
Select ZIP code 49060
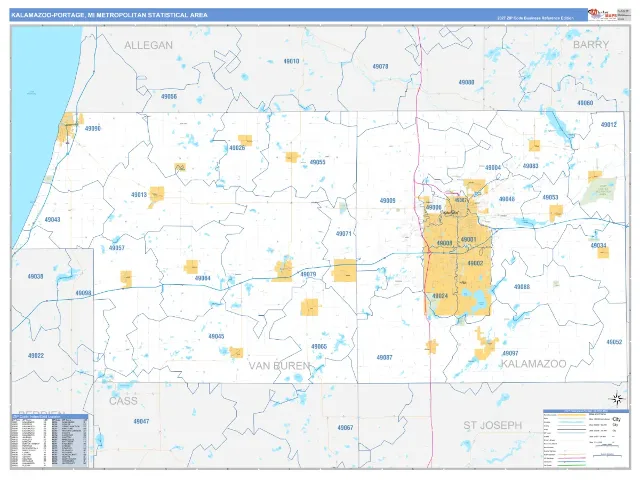585,103
